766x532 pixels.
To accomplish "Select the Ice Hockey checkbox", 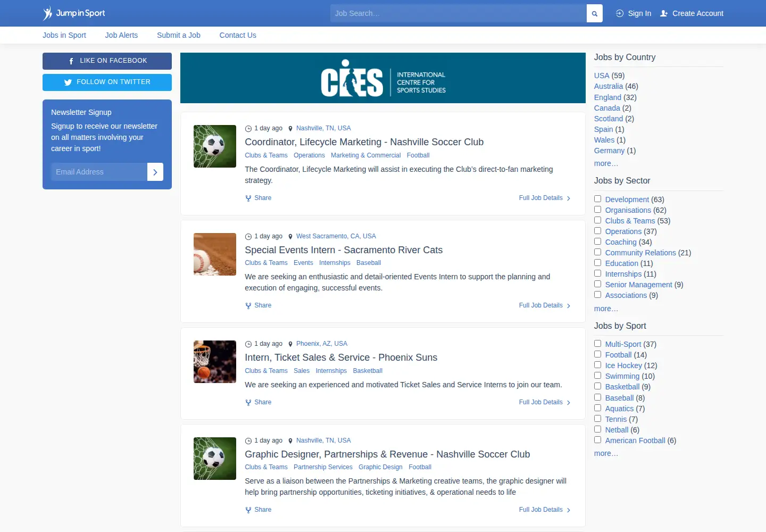I will point(597,365).
